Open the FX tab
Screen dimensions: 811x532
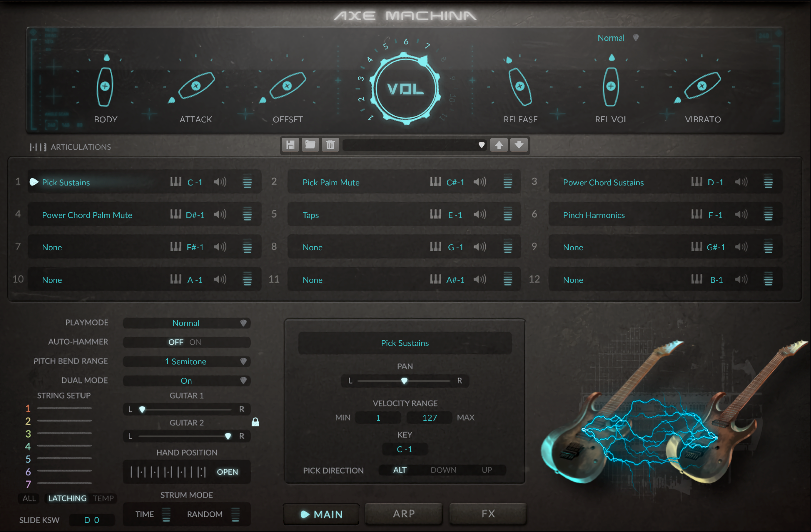point(488,514)
